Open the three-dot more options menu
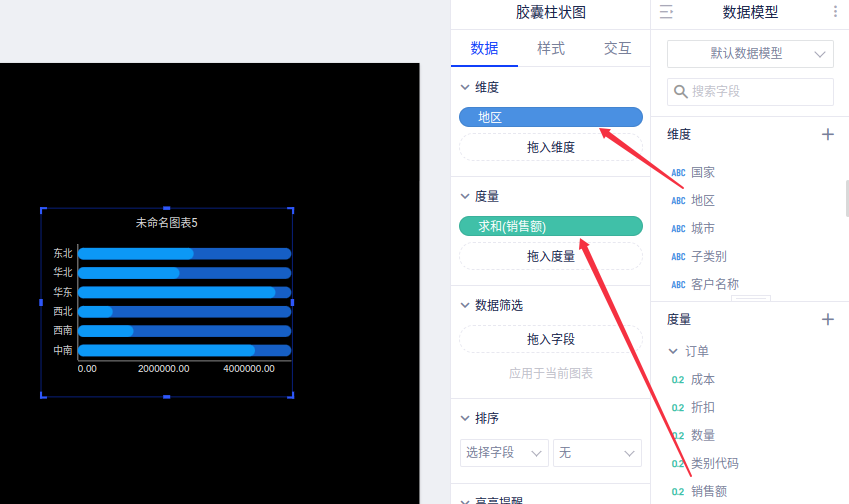Screen dimensions: 849x504 click(x=835, y=12)
